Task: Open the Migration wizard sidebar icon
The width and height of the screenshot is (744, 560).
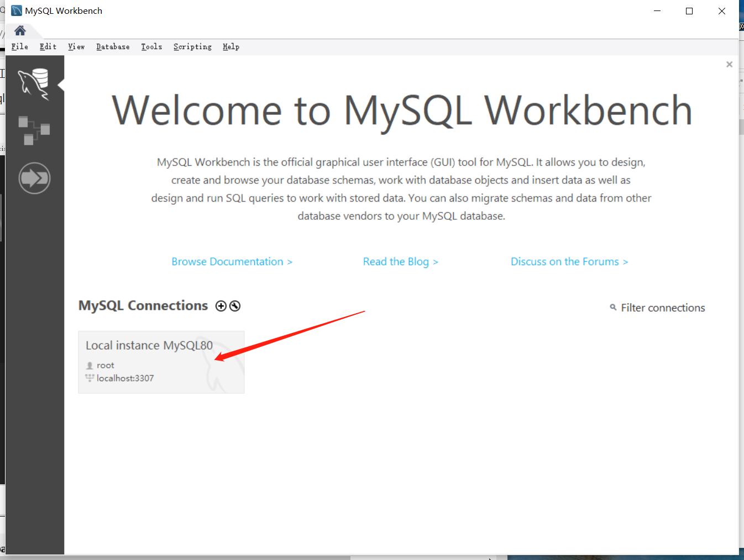Action: [x=34, y=178]
